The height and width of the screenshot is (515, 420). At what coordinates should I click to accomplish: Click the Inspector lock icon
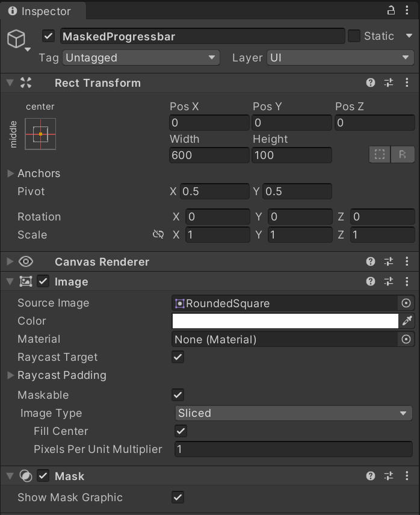point(392,11)
